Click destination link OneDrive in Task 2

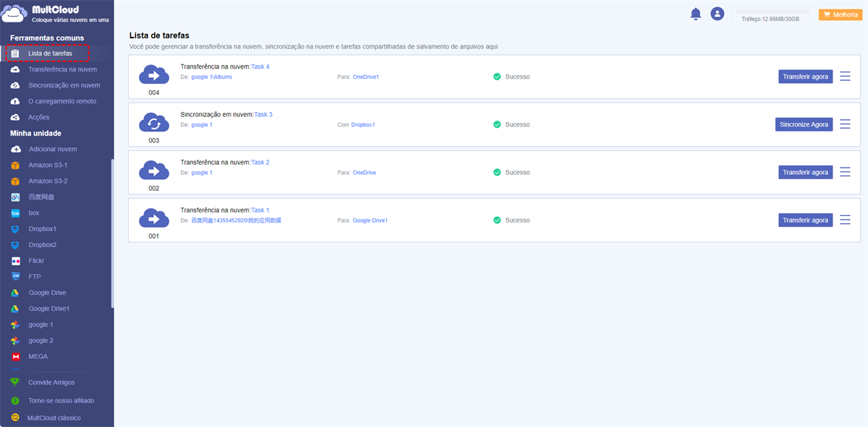pyautogui.click(x=365, y=172)
